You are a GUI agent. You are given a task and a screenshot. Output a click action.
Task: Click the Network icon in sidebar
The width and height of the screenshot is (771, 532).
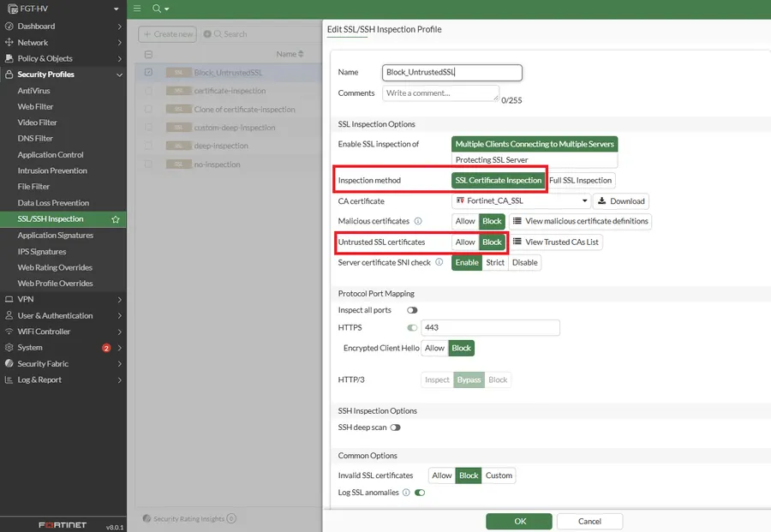point(9,42)
